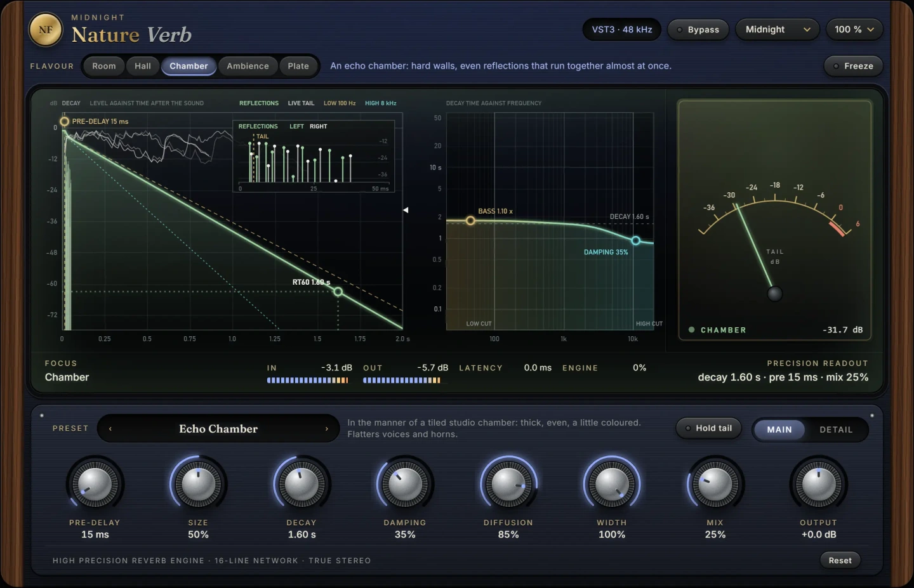914x588 pixels.
Task: Click the Diffusion knob
Action: coord(508,485)
